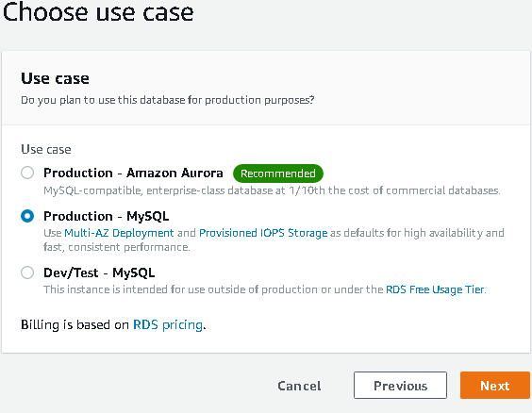Click the "Choose use case" page heading
Viewport: 532px width, 413px height.
pos(98,12)
